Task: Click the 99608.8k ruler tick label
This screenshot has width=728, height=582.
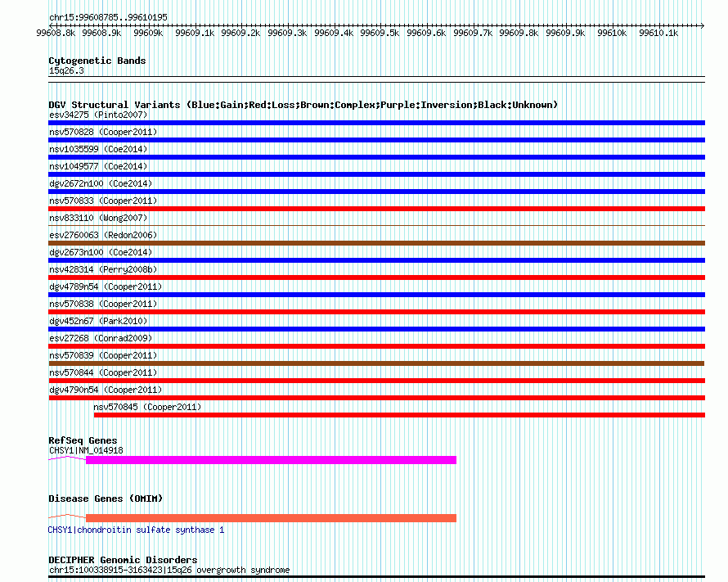Action: (x=56, y=33)
